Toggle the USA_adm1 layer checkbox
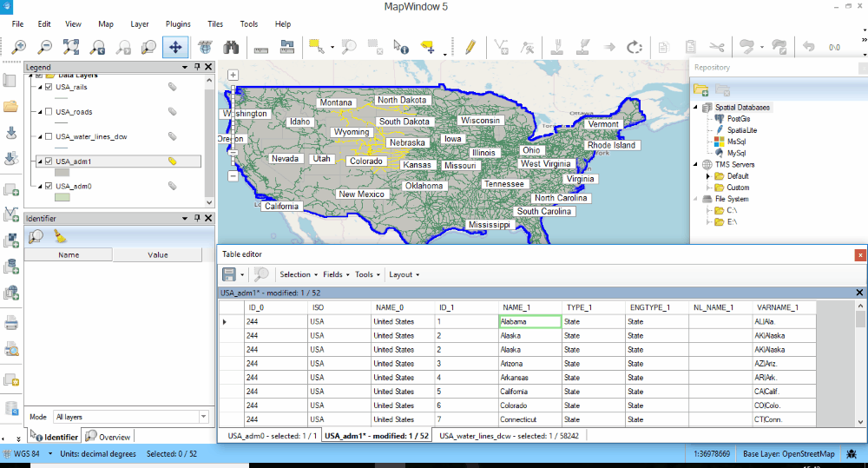 (49, 161)
